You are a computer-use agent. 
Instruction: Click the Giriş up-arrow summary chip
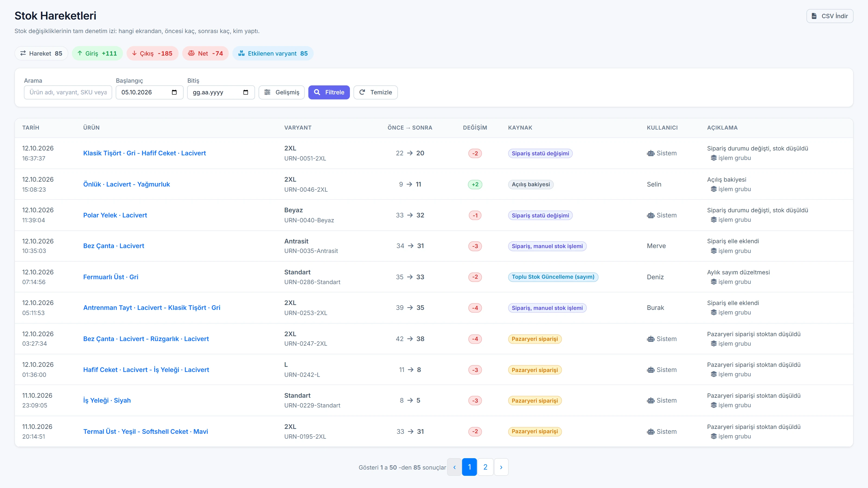pyautogui.click(x=97, y=54)
